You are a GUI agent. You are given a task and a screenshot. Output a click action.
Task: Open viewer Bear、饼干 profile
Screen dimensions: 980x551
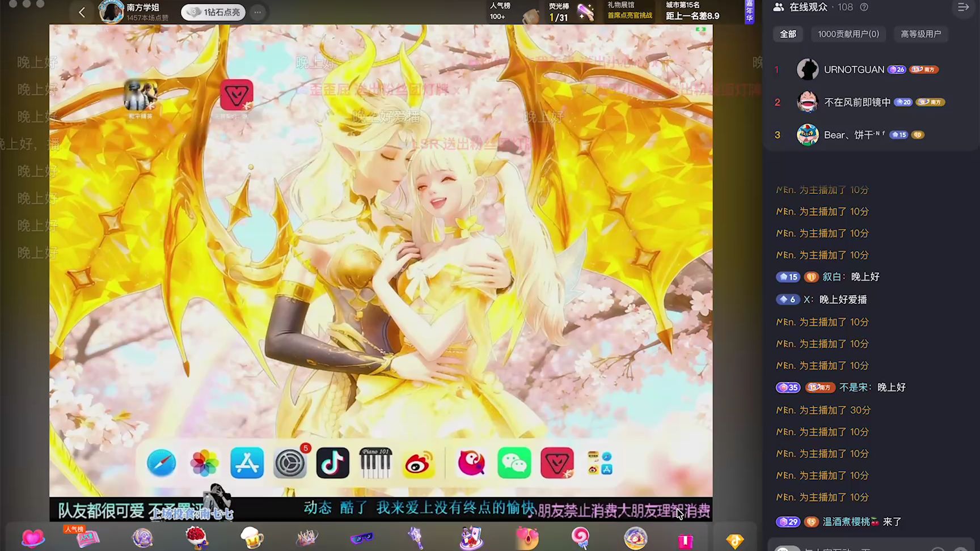854,135
